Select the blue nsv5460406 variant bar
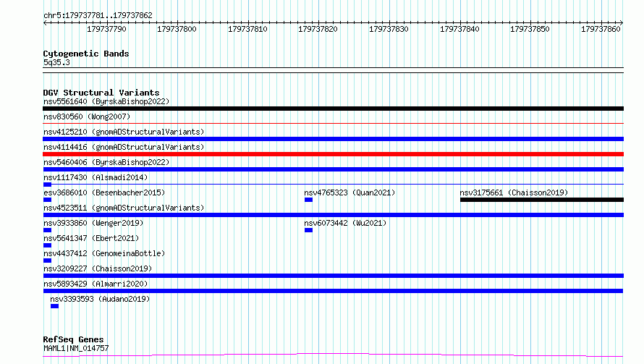This screenshot has height=364, width=644. (333, 169)
